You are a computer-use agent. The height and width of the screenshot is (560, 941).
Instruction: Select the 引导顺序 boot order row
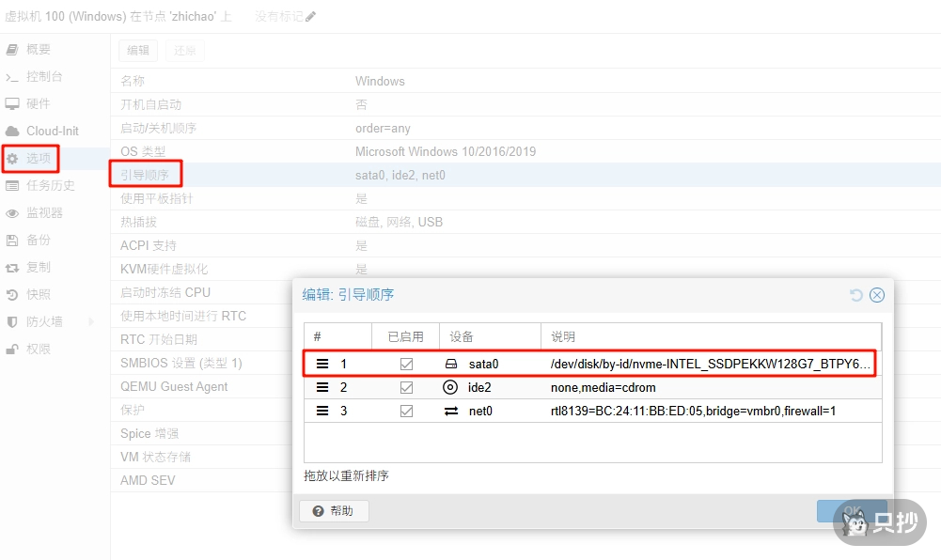pyautogui.click(x=145, y=175)
